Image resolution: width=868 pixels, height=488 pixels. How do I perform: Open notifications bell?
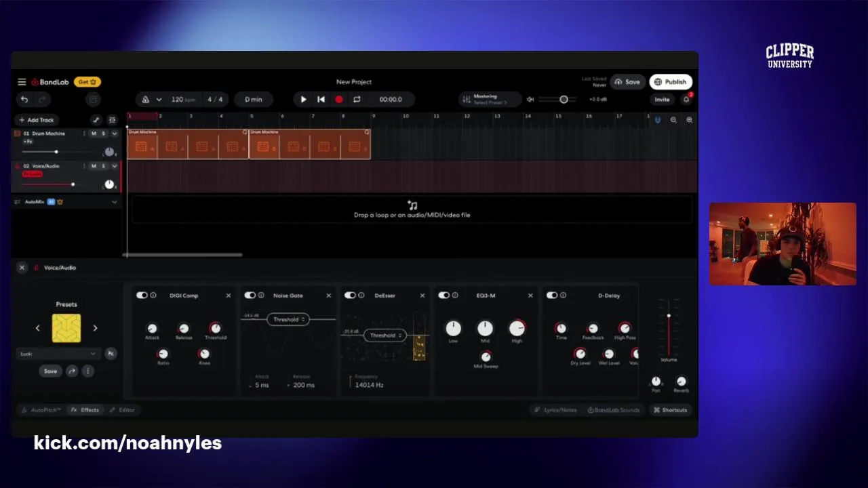point(686,100)
